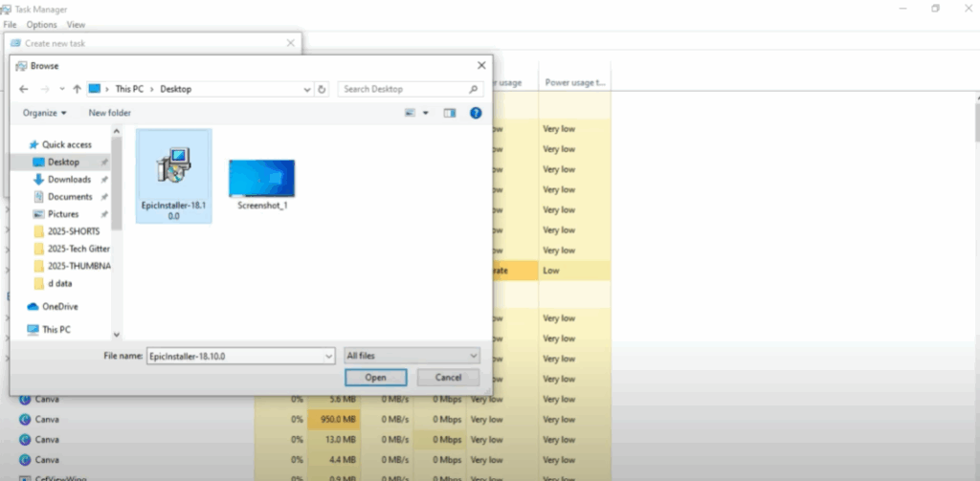Click the Low power usage trend cell
980x481 pixels.
tap(575, 271)
